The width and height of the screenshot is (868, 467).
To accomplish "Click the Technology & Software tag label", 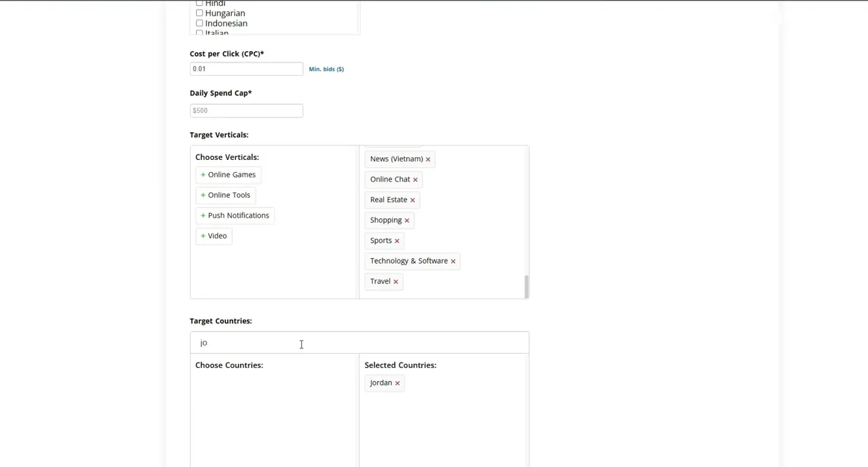I will [409, 261].
